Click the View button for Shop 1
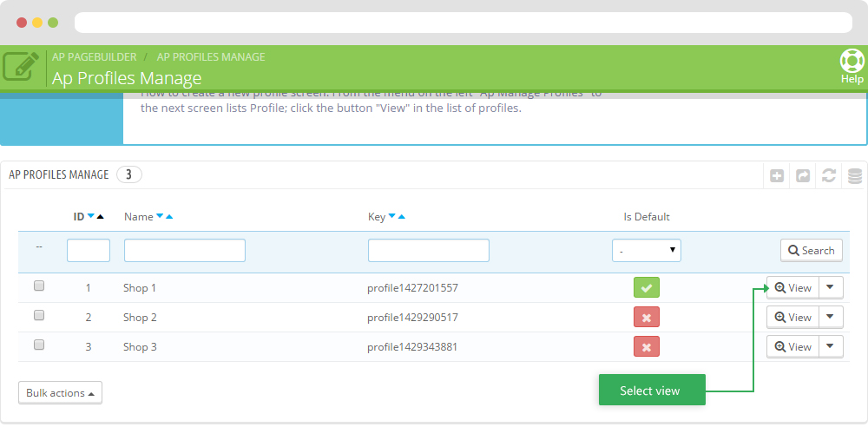Image resolution: width=868 pixels, height=427 pixels. (x=792, y=287)
